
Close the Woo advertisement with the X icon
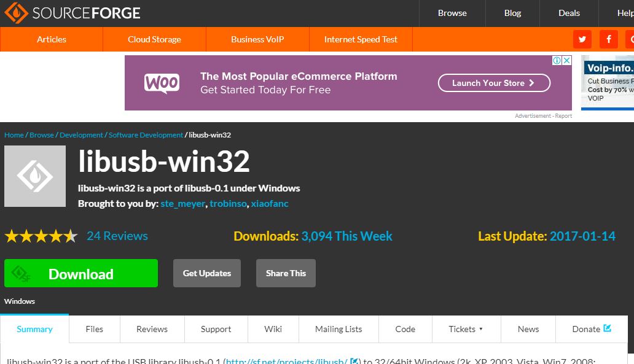567,60
